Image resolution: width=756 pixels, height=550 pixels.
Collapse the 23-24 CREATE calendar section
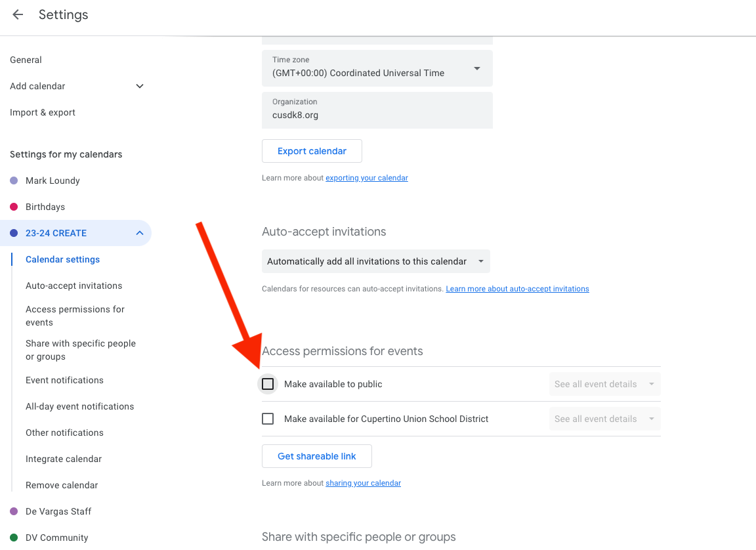(x=139, y=233)
